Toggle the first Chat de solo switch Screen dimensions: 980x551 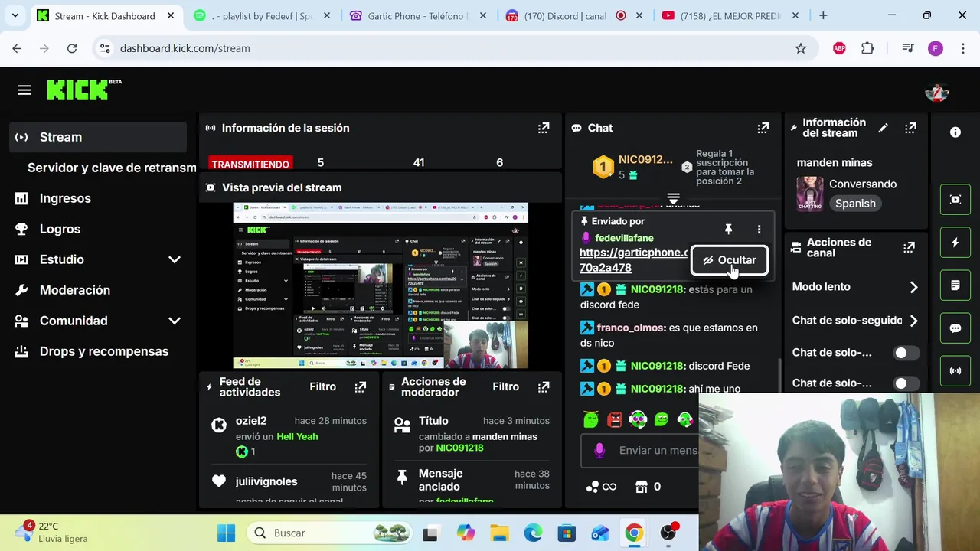coord(906,353)
